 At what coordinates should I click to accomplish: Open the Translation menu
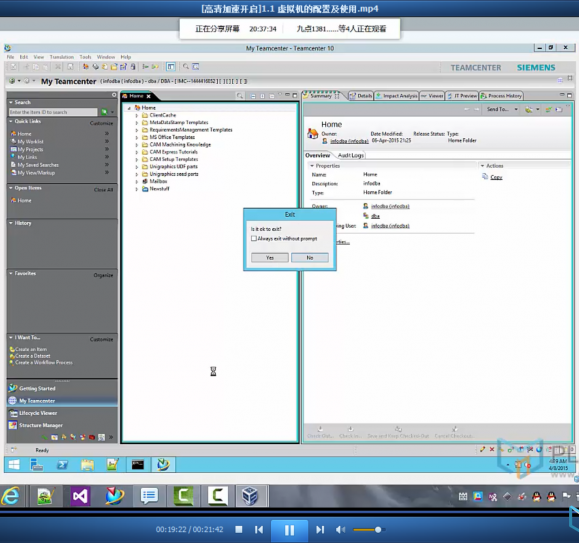(x=62, y=57)
